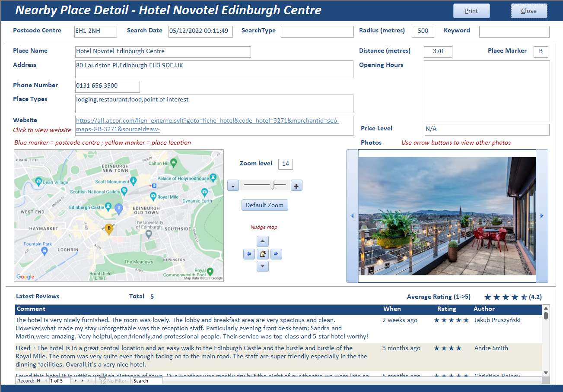The height and width of the screenshot is (392, 563).
Task: Click the blue X postcode marker on map
Action: pos(119,208)
